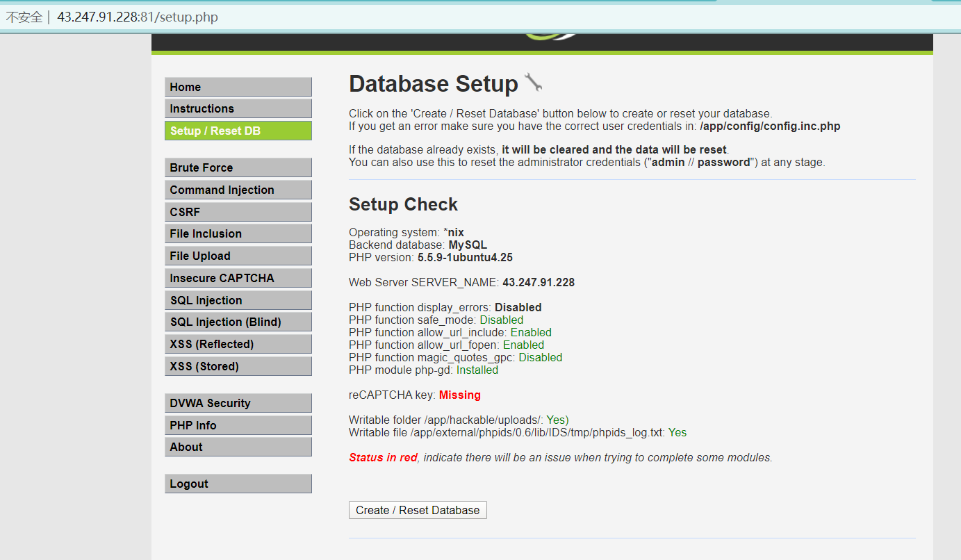Open the SQL Injection (Blind) module
961x560 pixels.
pos(238,322)
